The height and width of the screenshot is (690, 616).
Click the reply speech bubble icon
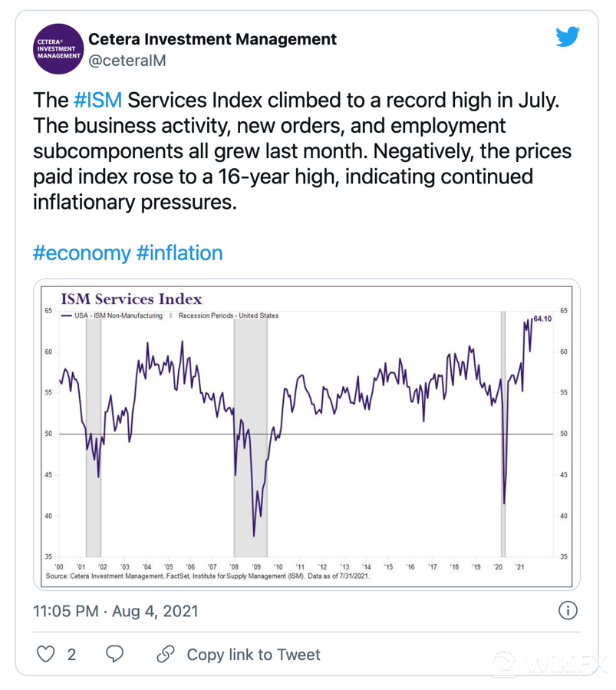tap(116, 654)
